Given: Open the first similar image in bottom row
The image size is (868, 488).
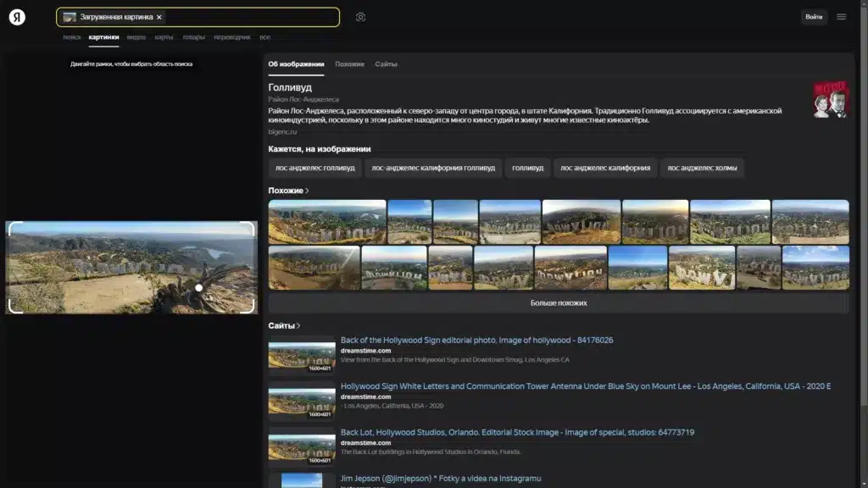Looking at the screenshot, I should tap(314, 268).
